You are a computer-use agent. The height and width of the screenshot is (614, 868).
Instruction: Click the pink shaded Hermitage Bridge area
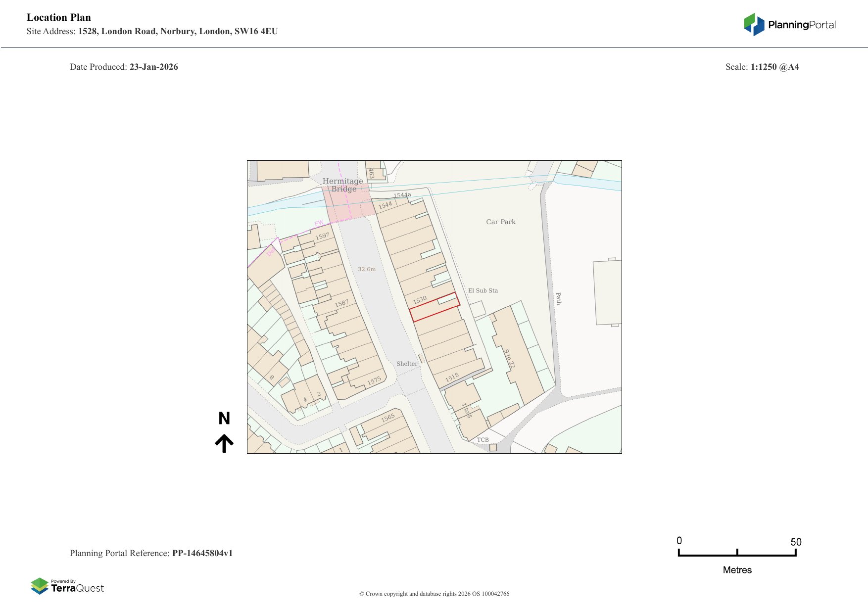(x=346, y=203)
